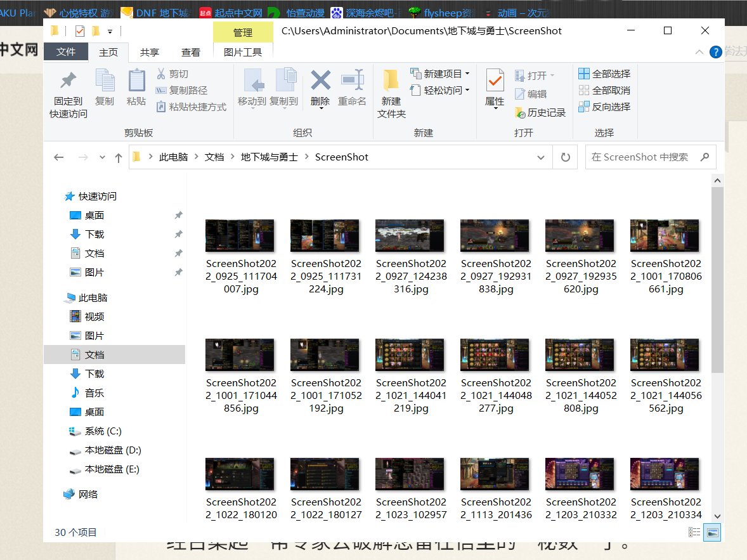Expand chevron after 文档 in address bar

[233, 157]
